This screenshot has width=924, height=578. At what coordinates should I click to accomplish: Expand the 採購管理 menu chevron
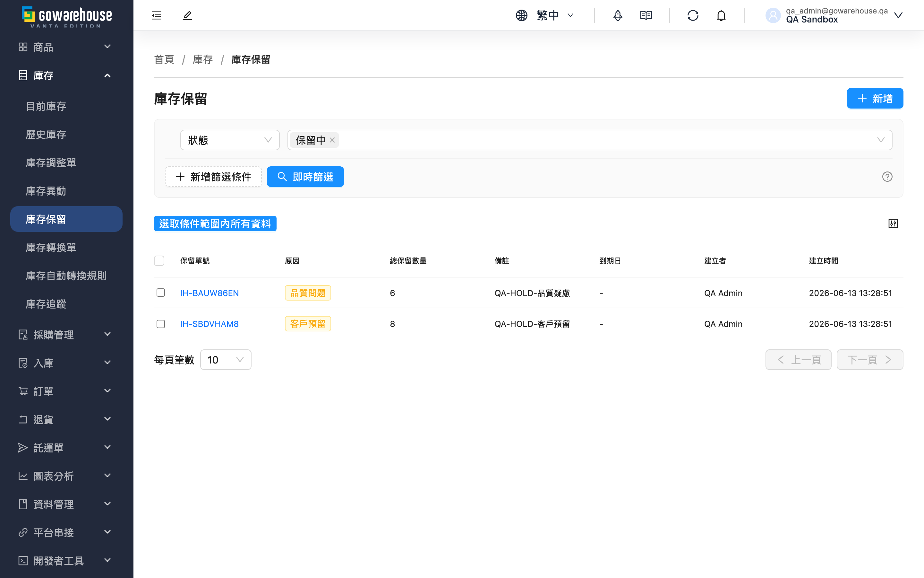click(x=108, y=335)
